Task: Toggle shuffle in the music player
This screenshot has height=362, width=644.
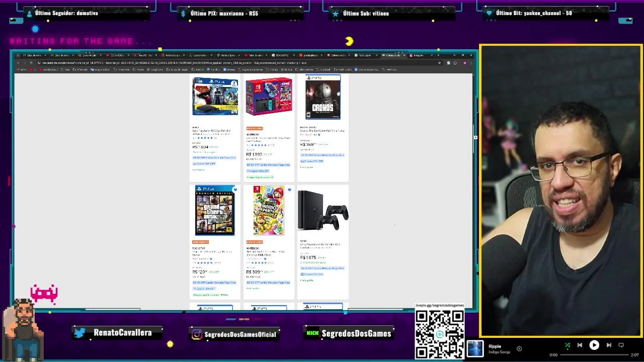Action: [x=567, y=345]
